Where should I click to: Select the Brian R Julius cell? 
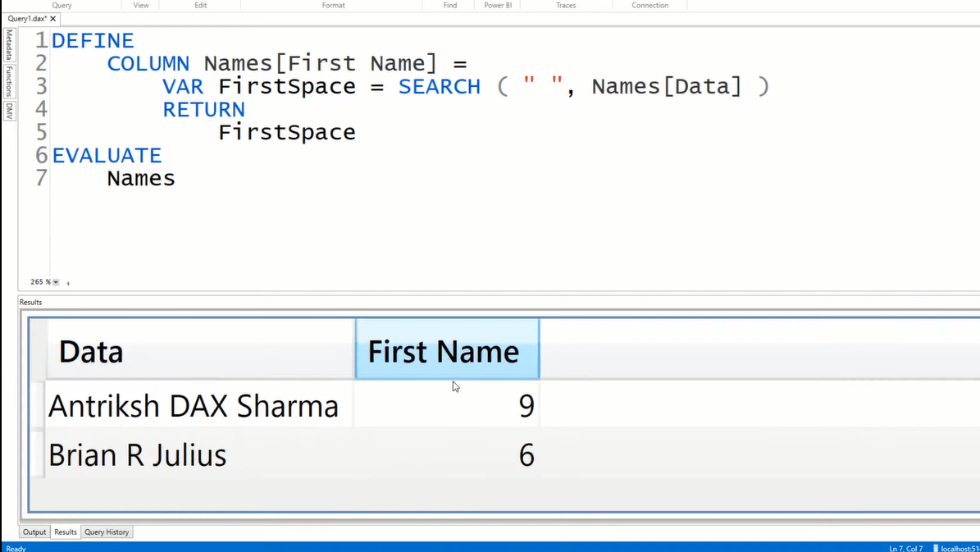pos(200,454)
